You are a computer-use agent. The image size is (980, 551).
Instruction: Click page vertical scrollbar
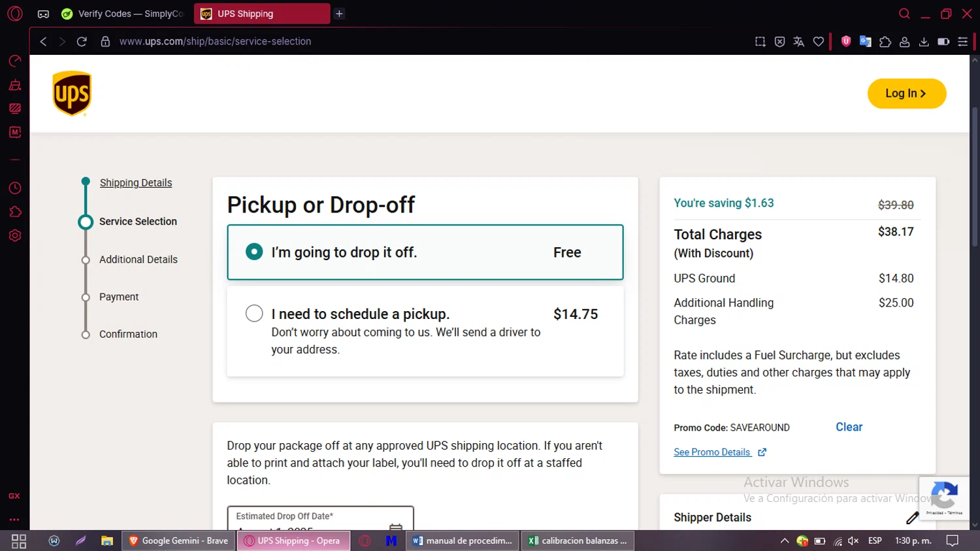[x=975, y=176]
